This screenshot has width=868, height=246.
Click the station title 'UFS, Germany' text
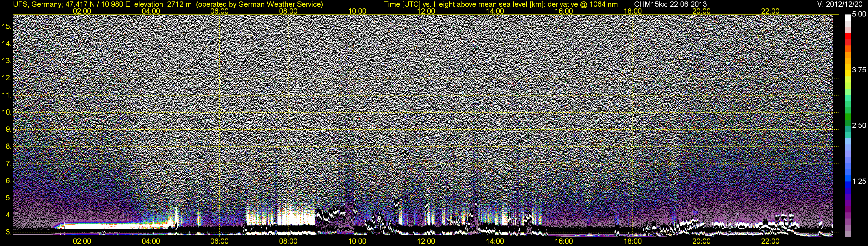pyautogui.click(x=37, y=4)
